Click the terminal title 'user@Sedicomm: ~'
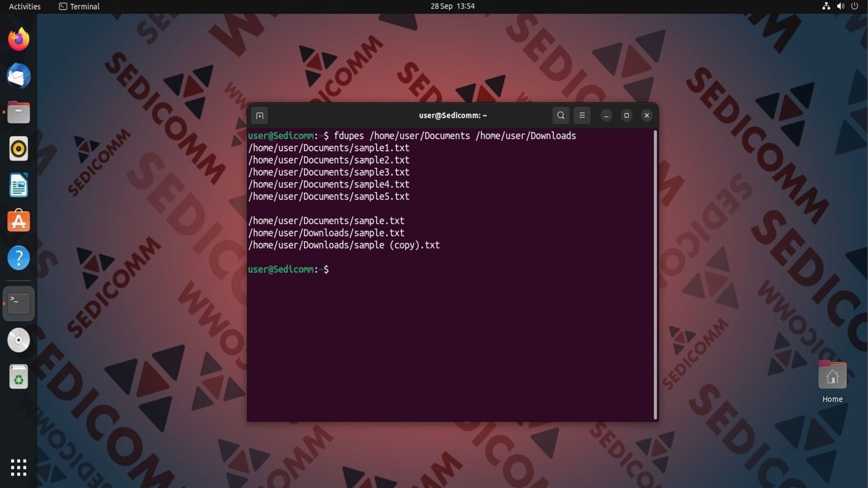 pos(453,116)
